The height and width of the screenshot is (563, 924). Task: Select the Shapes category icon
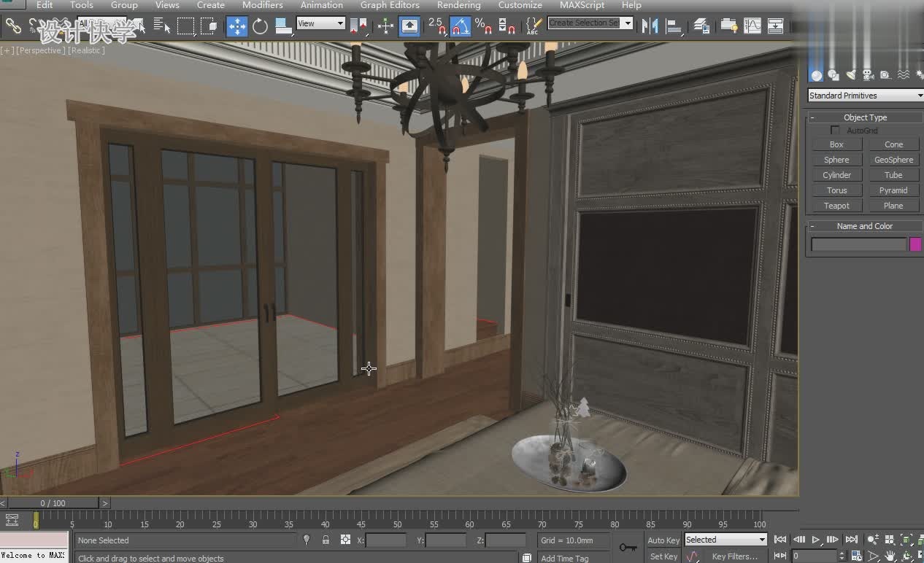(833, 75)
